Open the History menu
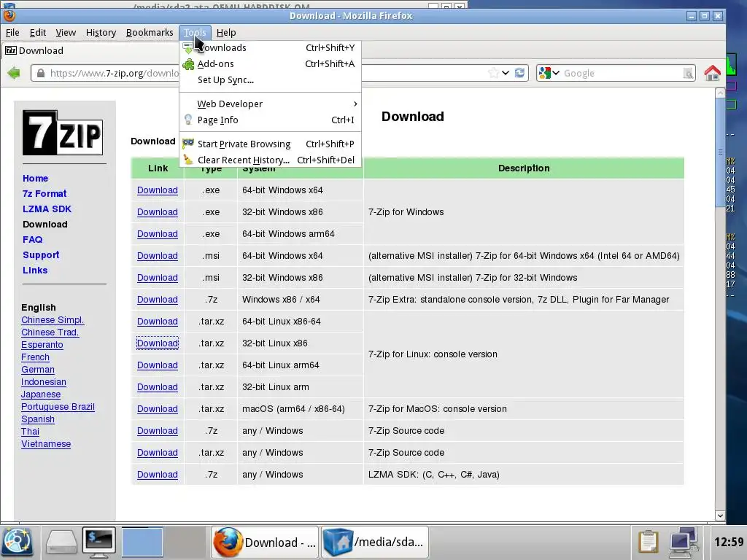This screenshot has height=560, width=747. [x=101, y=32]
